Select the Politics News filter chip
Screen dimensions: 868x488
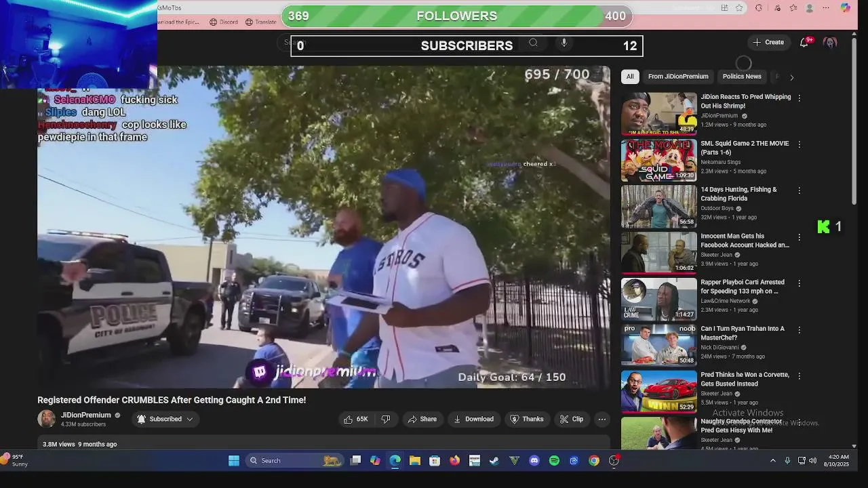742,77
